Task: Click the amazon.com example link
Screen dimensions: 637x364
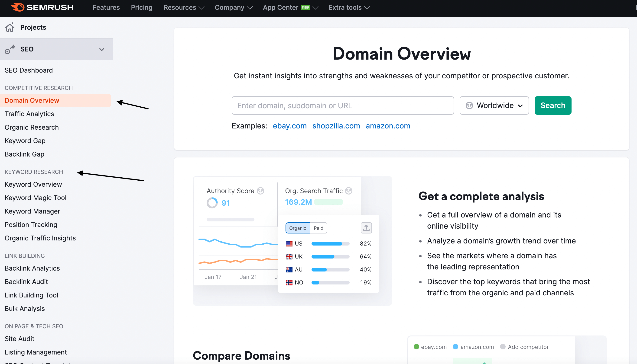Action: [x=388, y=126]
